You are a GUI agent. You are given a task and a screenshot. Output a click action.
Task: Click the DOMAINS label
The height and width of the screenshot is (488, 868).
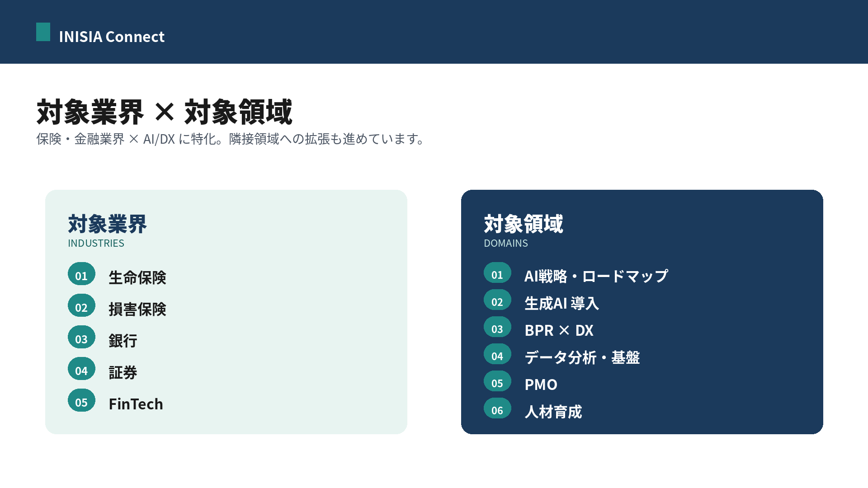[506, 243]
